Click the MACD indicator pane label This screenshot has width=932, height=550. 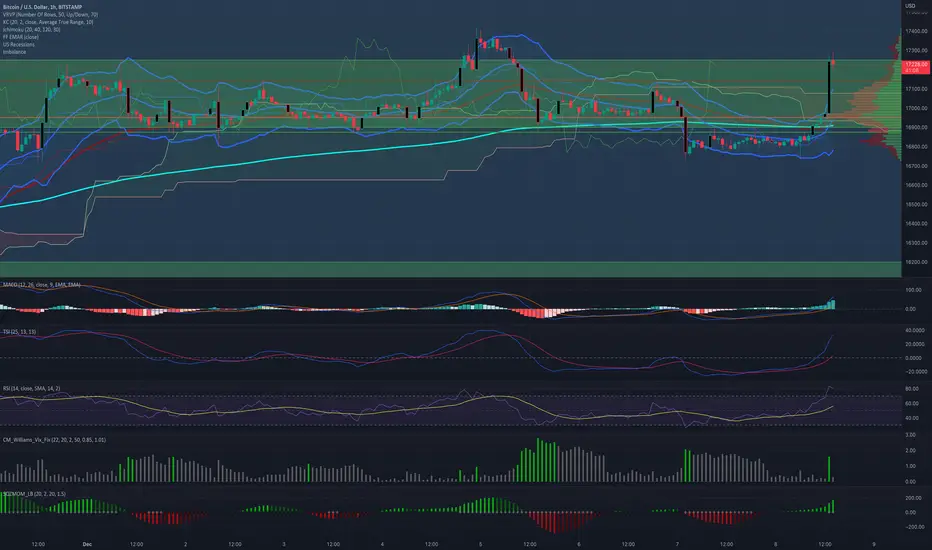click(42, 285)
